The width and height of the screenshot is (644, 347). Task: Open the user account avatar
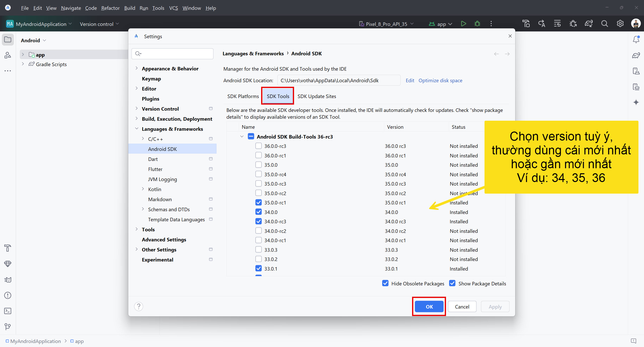tap(636, 24)
